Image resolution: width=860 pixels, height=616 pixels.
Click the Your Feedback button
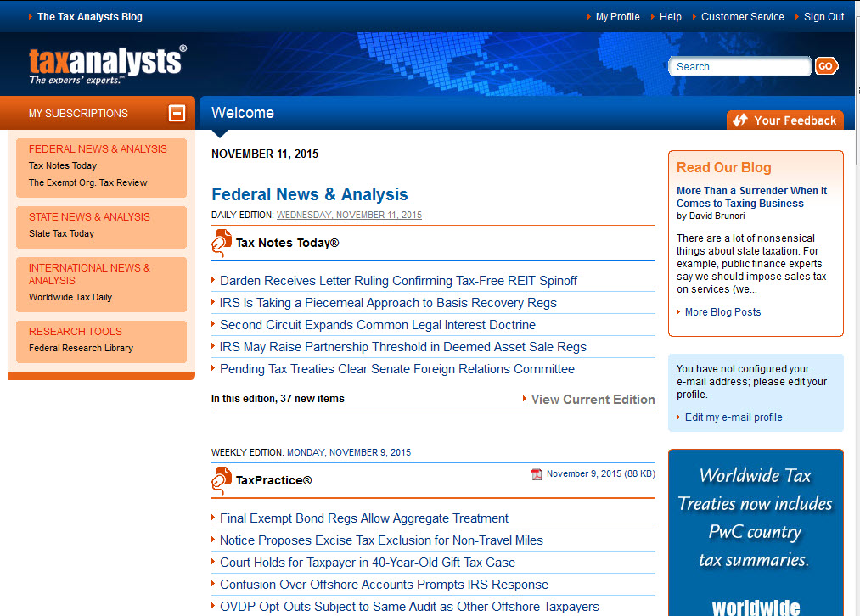point(784,120)
